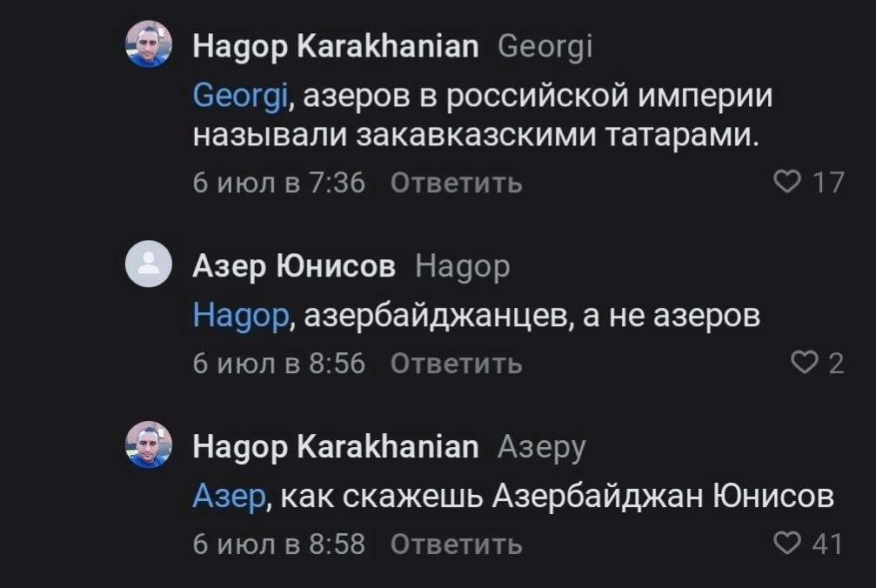876x588 pixels.
Task: Click the default gray avatar of Азер Юнисов
Action: click(x=150, y=265)
